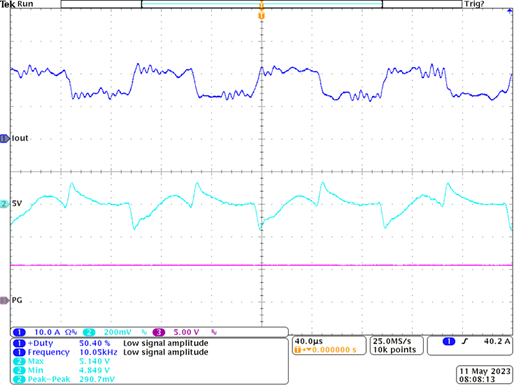The image size is (514, 385).
Task: Click the Peak-Peak 290.7mV measurement
Action: coord(64,379)
